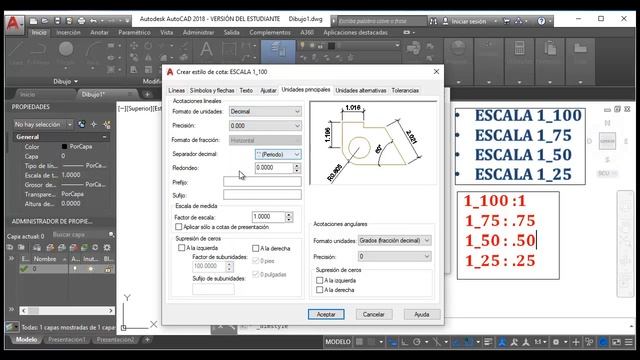Screen dimensions: 640x360
Task: Expand the Dibujo ribbon panel arrow
Action: [76, 82]
